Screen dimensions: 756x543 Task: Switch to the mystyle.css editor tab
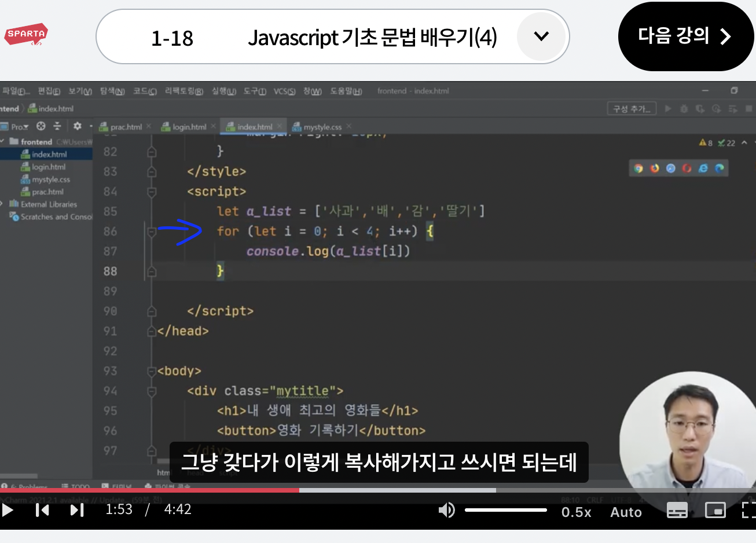click(x=317, y=127)
